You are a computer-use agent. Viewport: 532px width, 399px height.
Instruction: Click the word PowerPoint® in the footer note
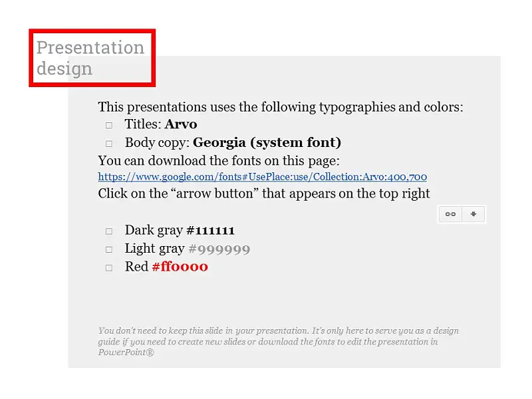[x=126, y=352]
